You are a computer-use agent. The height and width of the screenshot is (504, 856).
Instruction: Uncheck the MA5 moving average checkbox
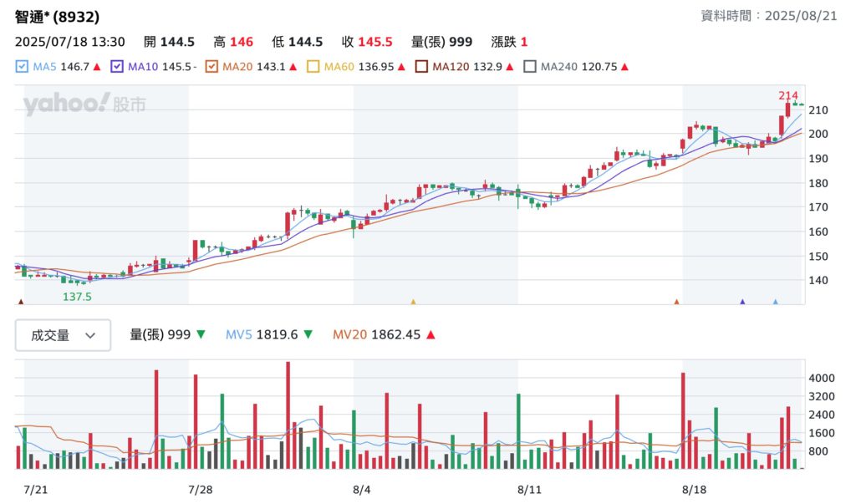click(22, 67)
